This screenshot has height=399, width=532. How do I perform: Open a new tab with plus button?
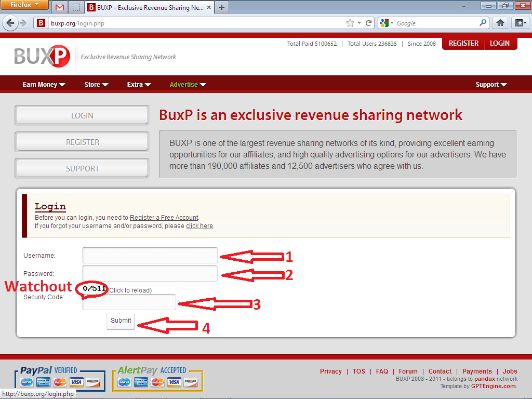(222, 7)
